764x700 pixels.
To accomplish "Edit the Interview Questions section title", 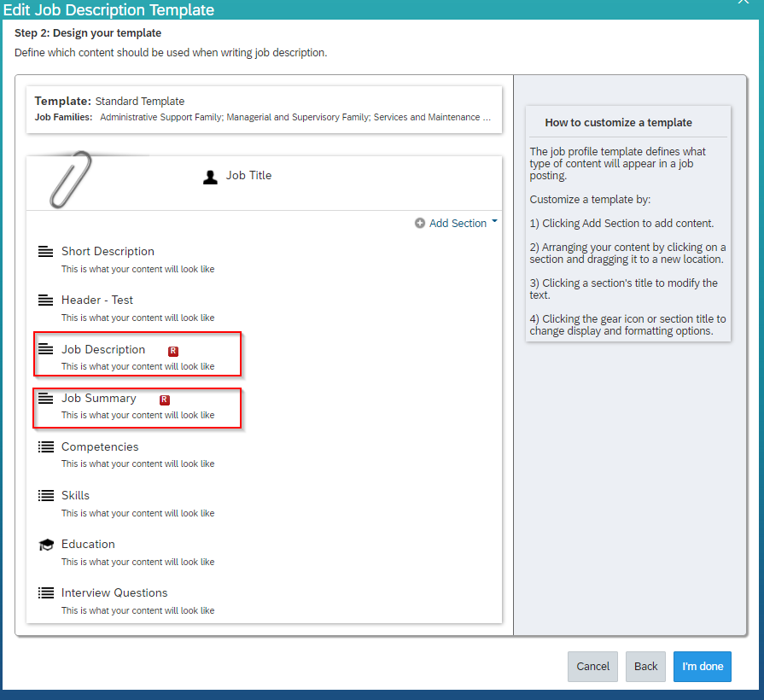I will point(114,592).
